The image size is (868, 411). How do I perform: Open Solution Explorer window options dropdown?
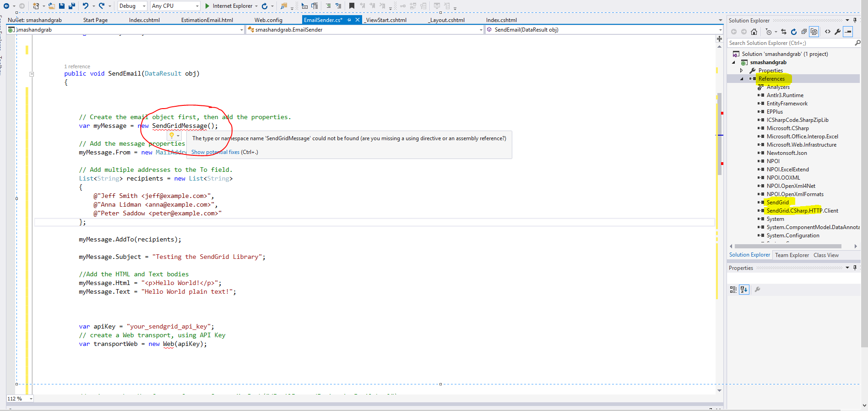pyautogui.click(x=847, y=20)
